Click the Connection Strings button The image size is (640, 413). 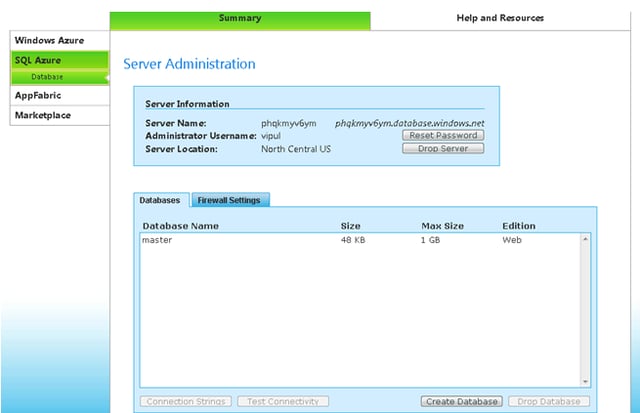(x=186, y=401)
